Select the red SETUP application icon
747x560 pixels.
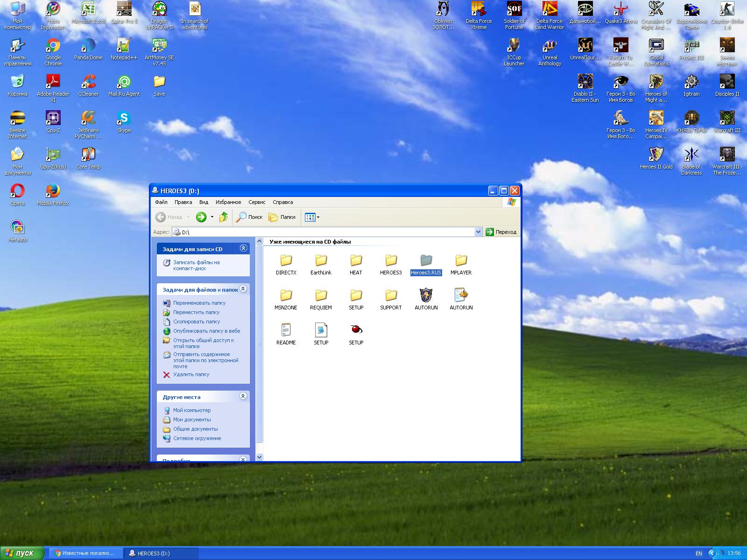356,330
